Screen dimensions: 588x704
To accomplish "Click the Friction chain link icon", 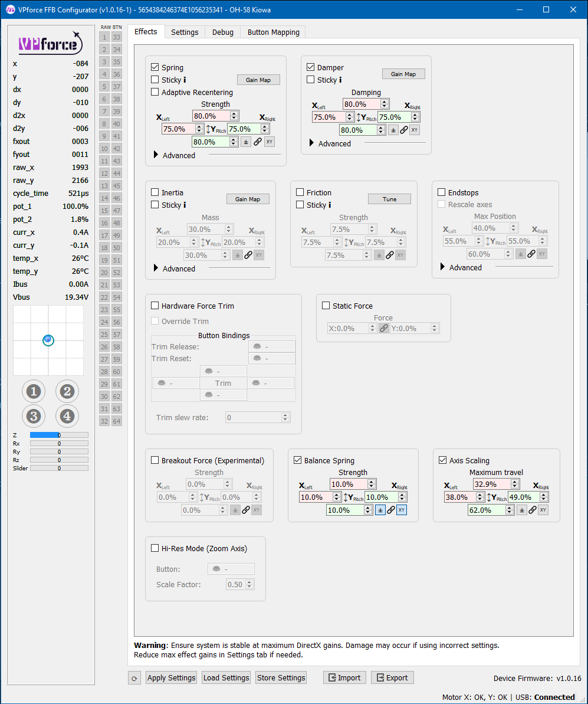I will (x=390, y=255).
